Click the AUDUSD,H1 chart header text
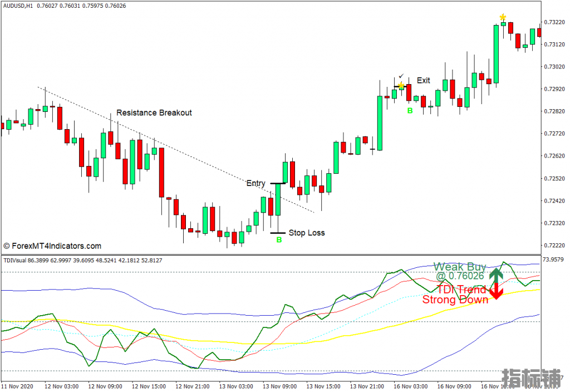570x392 pixels. click(x=65, y=6)
